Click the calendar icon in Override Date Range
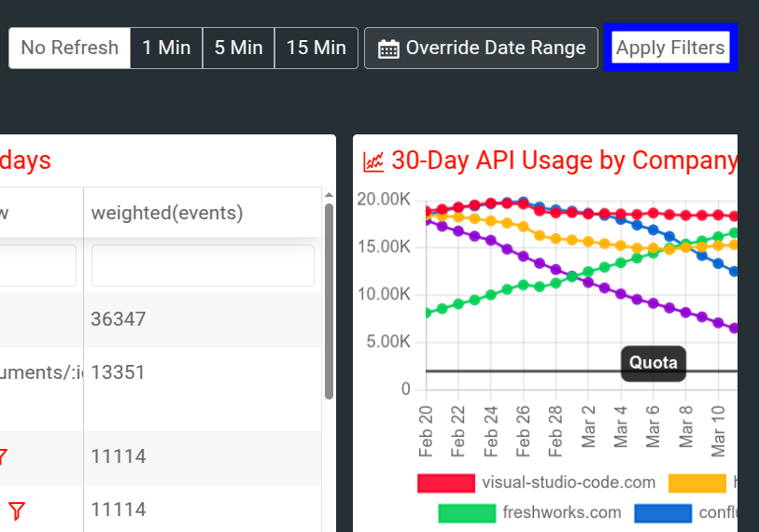The width and height of the screenshot is (759, 532). 388,49
